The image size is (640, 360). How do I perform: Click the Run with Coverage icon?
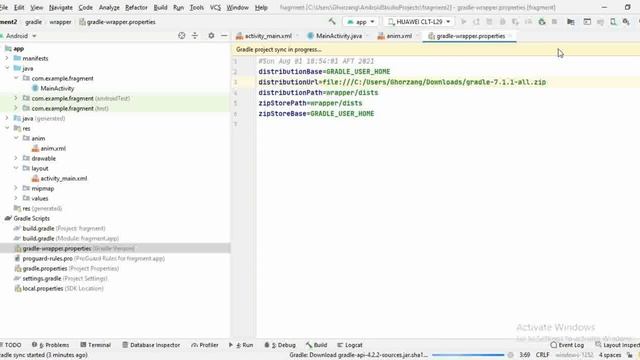tap(515, 22)
